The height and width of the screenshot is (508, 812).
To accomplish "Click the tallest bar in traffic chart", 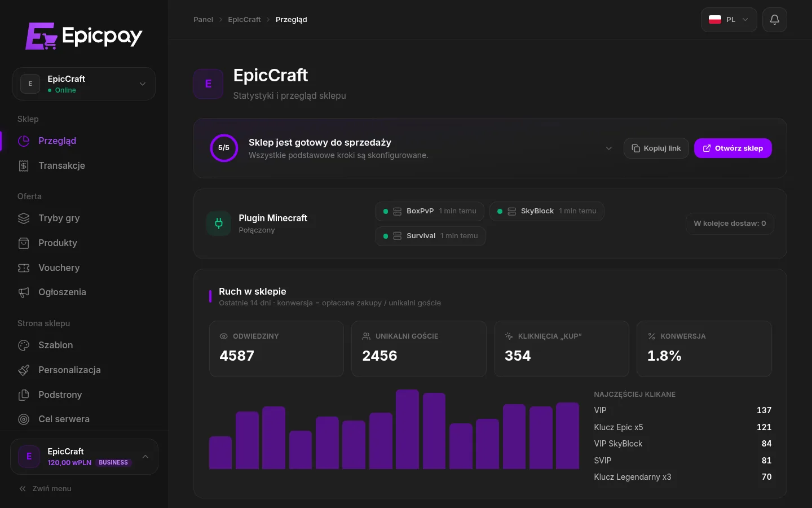I will coord(407,429).
